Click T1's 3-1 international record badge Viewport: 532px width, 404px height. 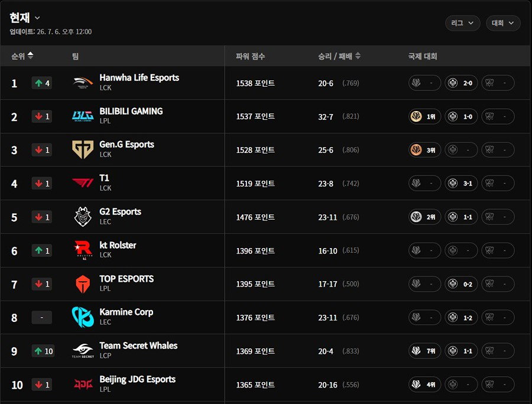(461, 183)
